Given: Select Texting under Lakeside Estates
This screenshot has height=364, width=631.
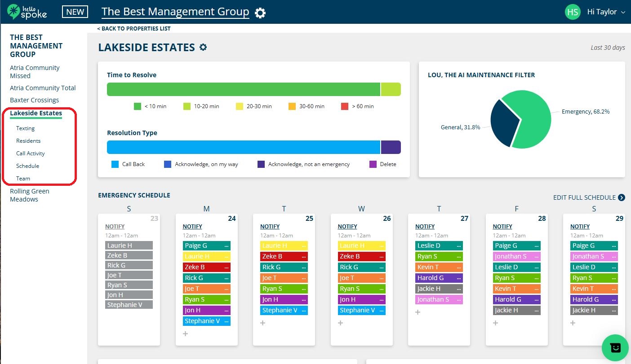Looking at the screenshot, I should click(25, 128).
